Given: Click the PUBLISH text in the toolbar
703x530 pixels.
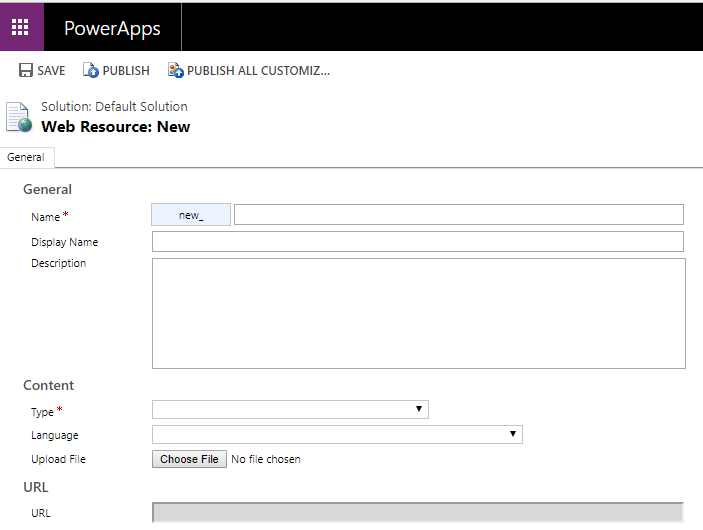Looking at the screenshot, I should [126, 71].
